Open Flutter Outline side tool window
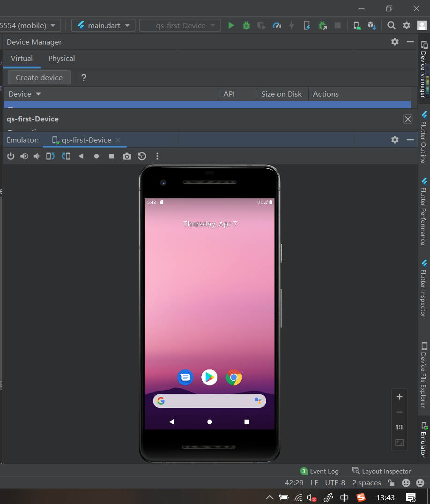 pyautogui.click(x=424, y=137)
